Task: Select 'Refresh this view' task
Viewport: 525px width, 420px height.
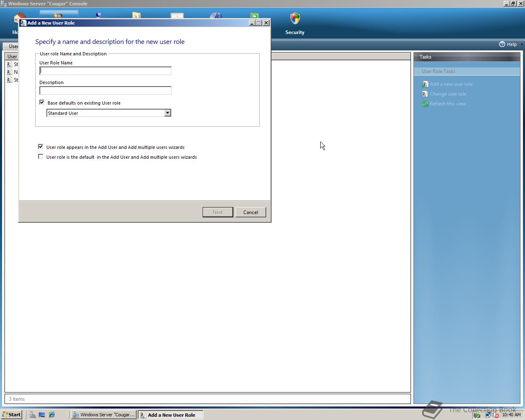Action: tap(447, 104)
